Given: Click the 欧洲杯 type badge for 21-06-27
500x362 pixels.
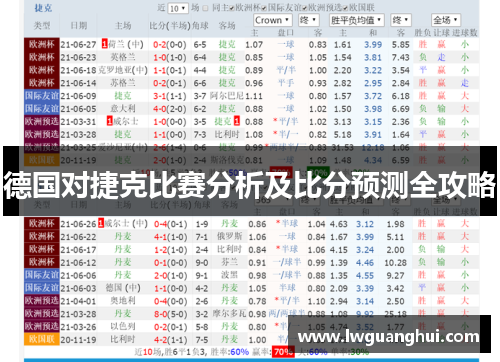Looking at the screenshot, I should (x=42, y=44).
